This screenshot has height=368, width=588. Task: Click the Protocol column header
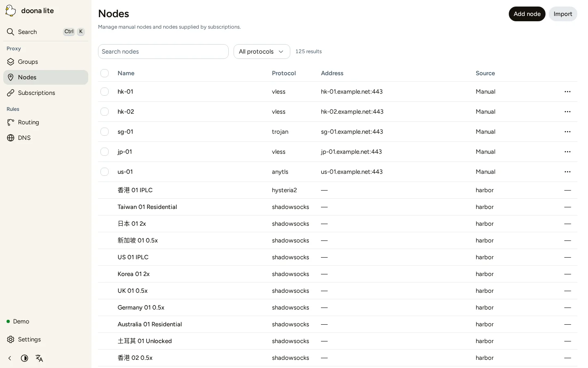point(284,73)
